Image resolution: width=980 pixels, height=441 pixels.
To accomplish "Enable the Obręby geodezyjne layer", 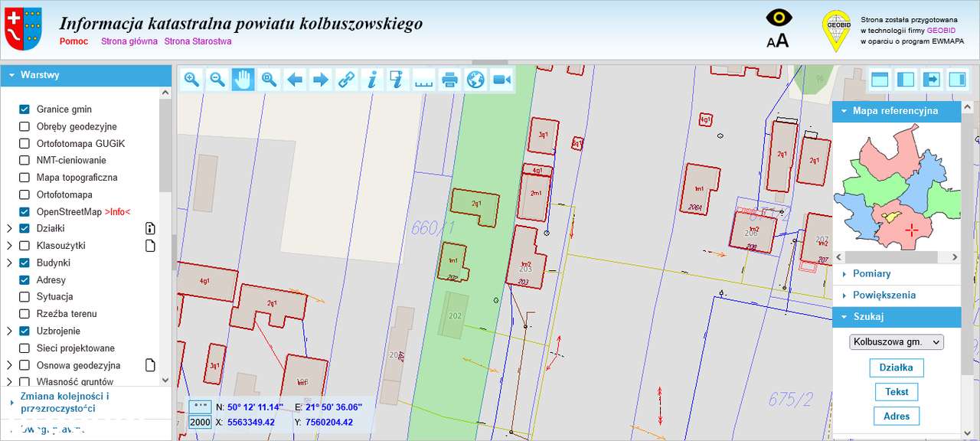I will pos(24,126).
